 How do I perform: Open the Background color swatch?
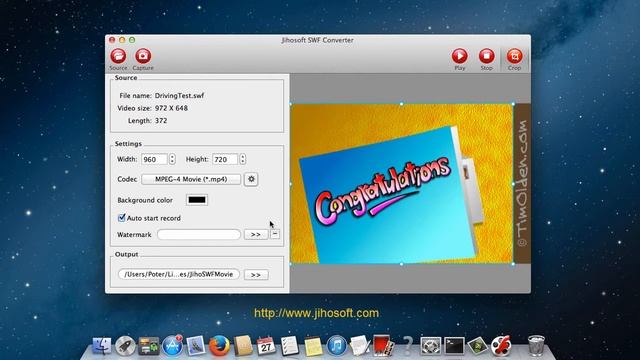[x=197, y=200]
